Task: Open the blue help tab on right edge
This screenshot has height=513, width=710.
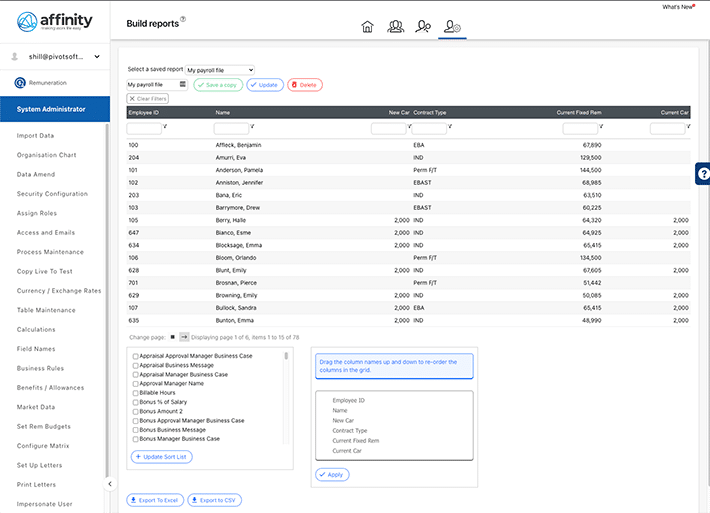Action: (703, 173)
